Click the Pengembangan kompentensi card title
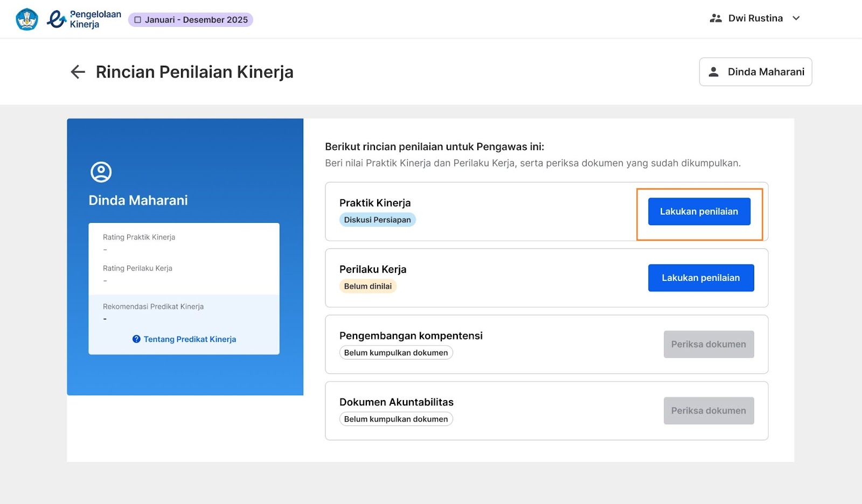This screenshot has width=862, height=504. pyautogui.click(x=411, y=335)
